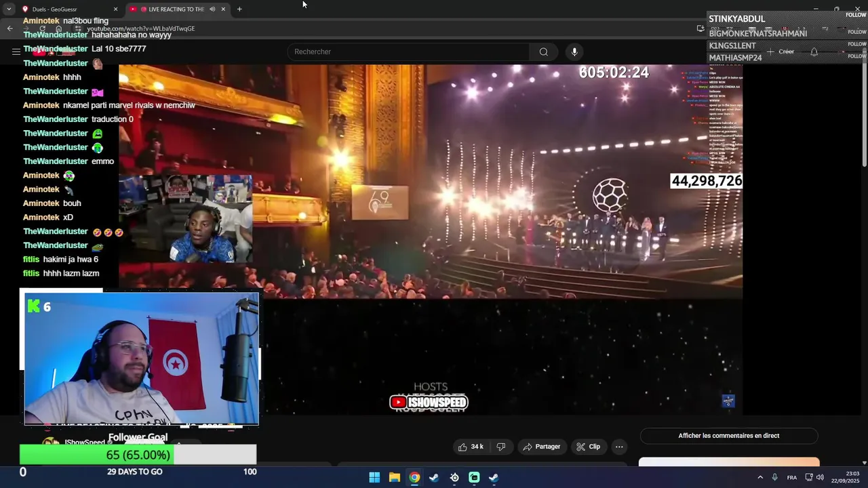This screenshot has width=868, height=488.
Task: Close the Duels - GeoGuessr tab
Action: coord(115,9)
